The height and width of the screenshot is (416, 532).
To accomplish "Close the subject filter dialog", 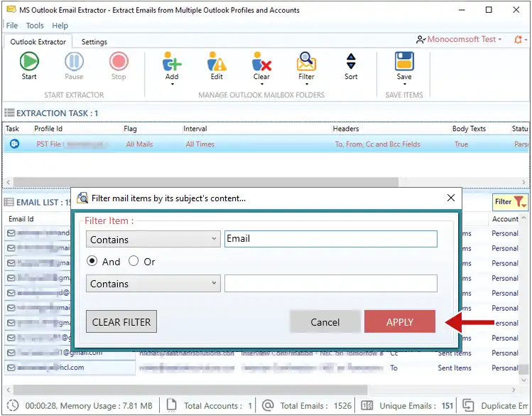I will 451,198.
